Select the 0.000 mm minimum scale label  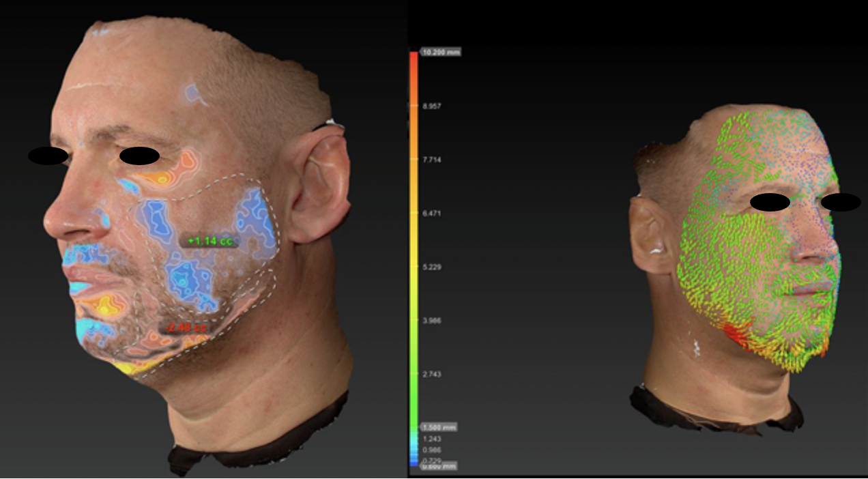click(437, 466)
